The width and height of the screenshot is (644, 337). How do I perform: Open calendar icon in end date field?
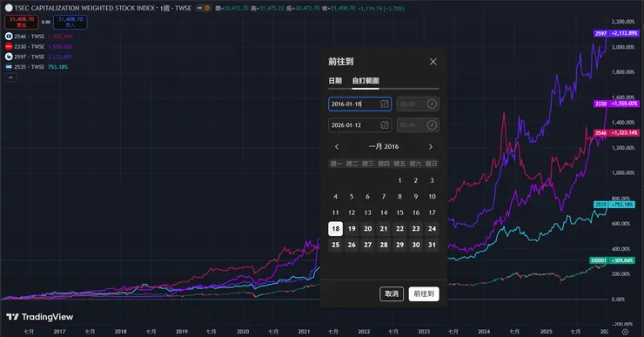385,125
